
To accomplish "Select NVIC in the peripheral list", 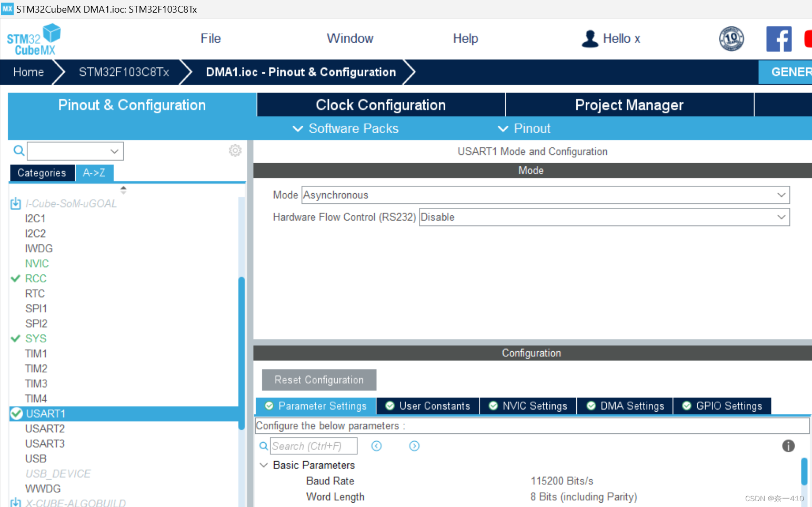I will point(37,263).
